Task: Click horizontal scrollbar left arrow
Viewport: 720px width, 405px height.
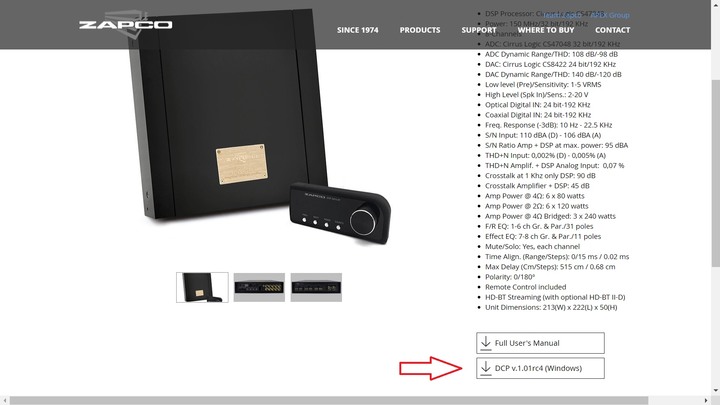Action: coord(4,400)
